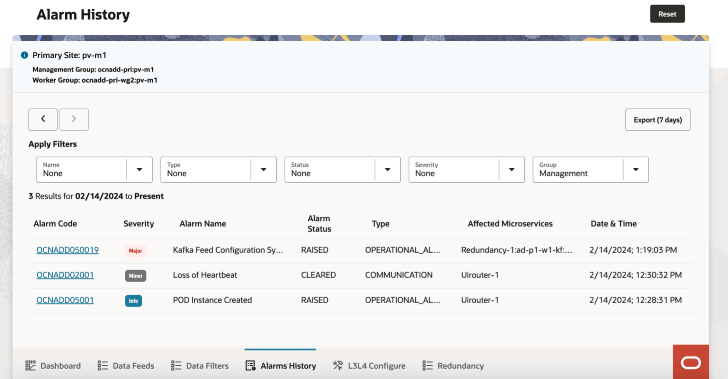Go to next page with right chevron

pyautogui.click(x=74, y=119)
